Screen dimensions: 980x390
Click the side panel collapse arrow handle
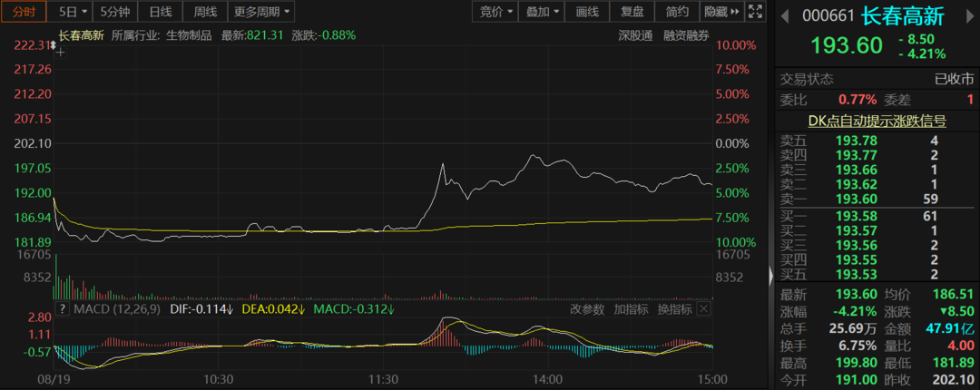[x=772, y=275]
